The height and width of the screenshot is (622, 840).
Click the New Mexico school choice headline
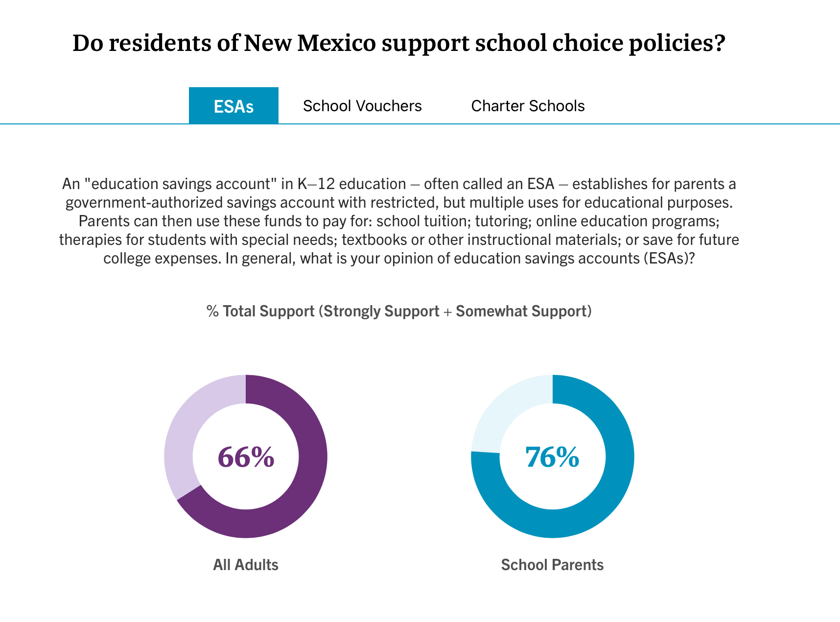398,43
